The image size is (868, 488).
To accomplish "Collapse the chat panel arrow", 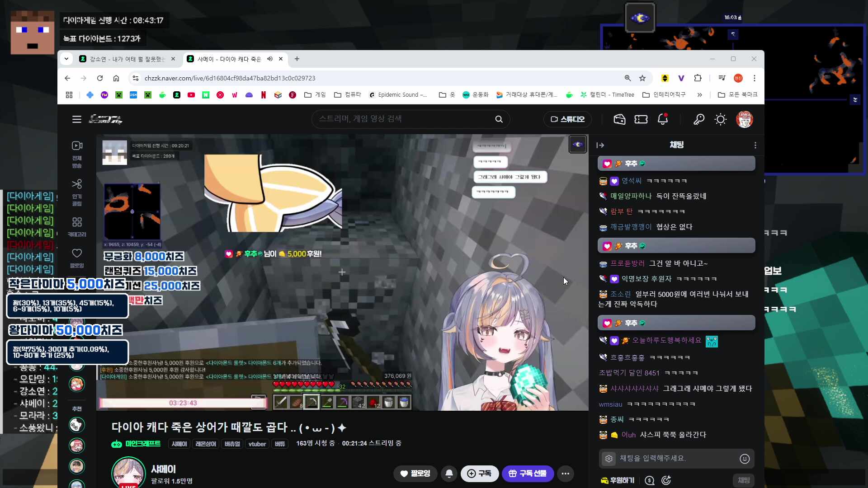I will coord(600,145).
